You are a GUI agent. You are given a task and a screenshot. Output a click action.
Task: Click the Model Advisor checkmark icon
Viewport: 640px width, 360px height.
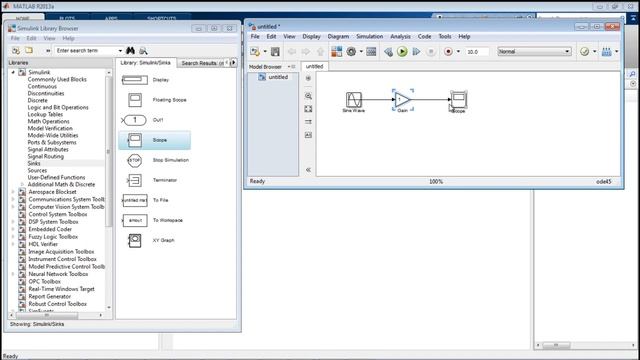coord(584,52)
